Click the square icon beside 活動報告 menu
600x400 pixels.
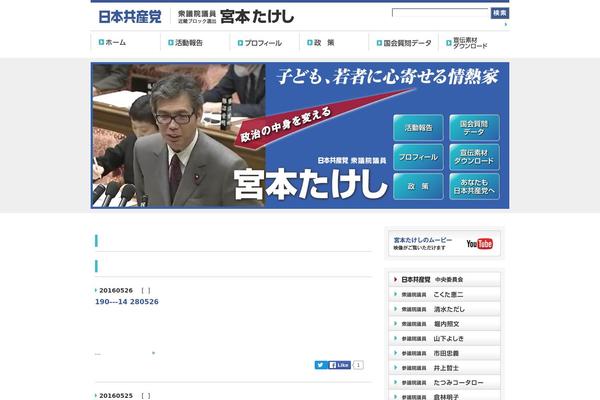point(171,42)
